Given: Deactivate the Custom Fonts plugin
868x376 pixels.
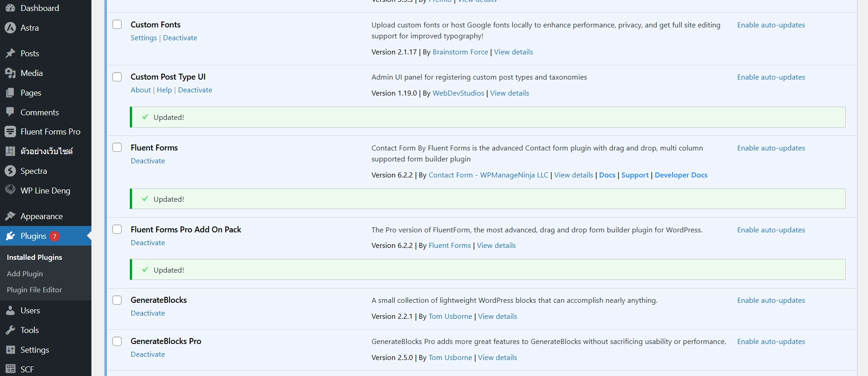Looking at the screenshot, I should pyautogui.click(x=180, y=38).
